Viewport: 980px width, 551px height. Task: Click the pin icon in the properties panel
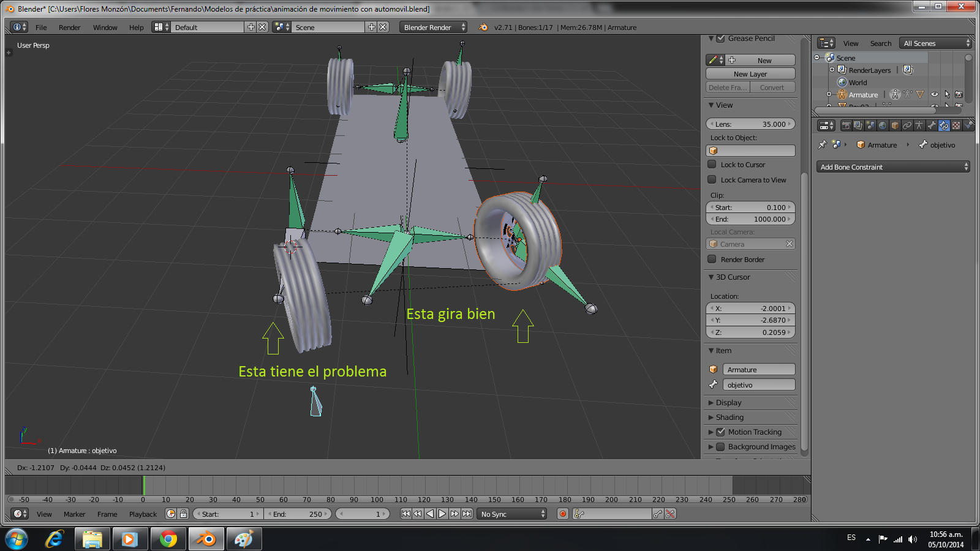tap(823, 145)
